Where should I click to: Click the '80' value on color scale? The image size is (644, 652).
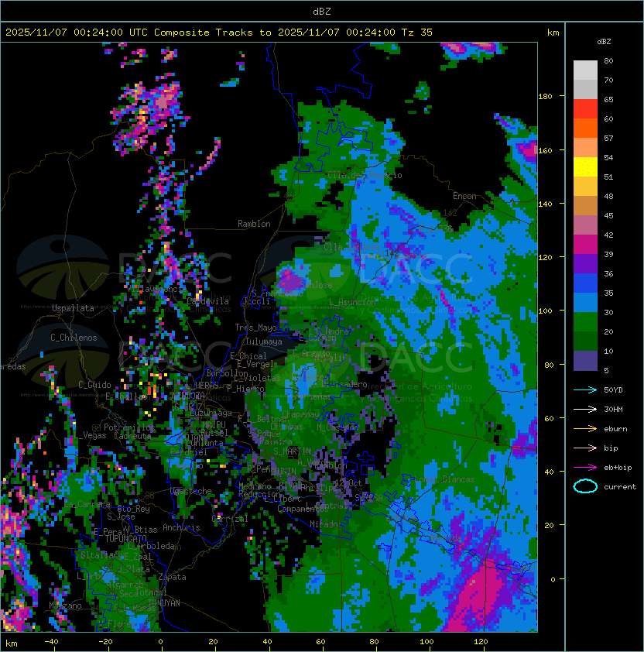pos(608,60)
